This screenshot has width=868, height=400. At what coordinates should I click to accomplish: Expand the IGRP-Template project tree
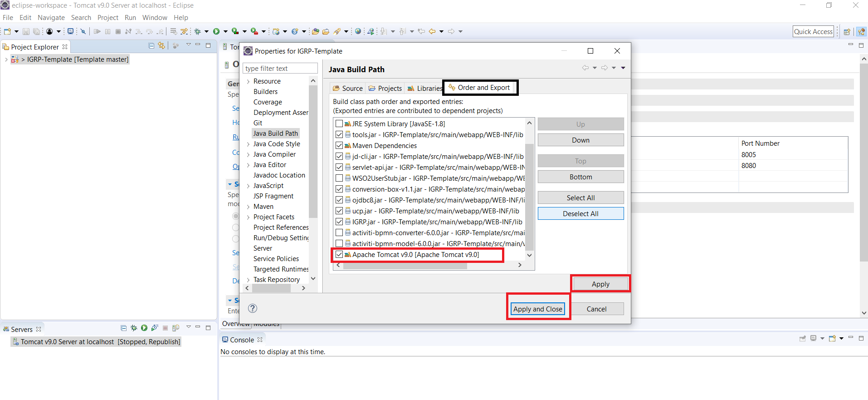coord(6,59)
